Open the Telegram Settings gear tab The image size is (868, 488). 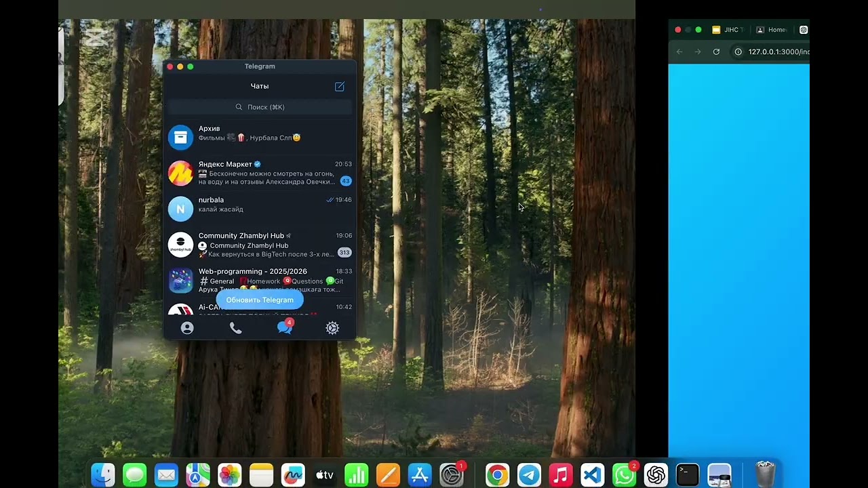tap(332, 328)
